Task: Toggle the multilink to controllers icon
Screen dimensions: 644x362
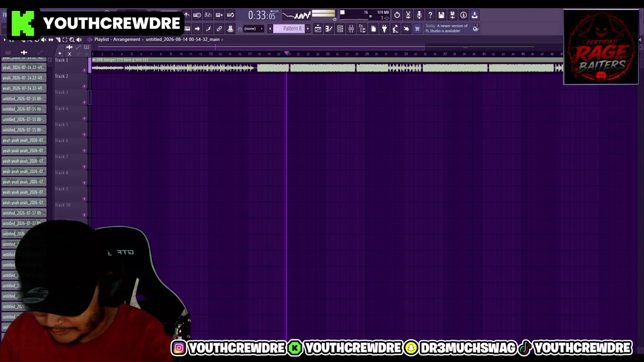Action: tap(219, 29)
